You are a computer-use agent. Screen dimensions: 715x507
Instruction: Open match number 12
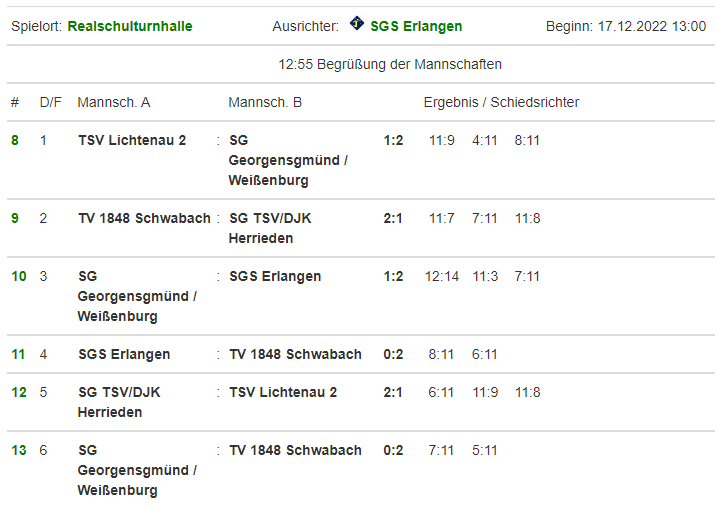(19, 392)
